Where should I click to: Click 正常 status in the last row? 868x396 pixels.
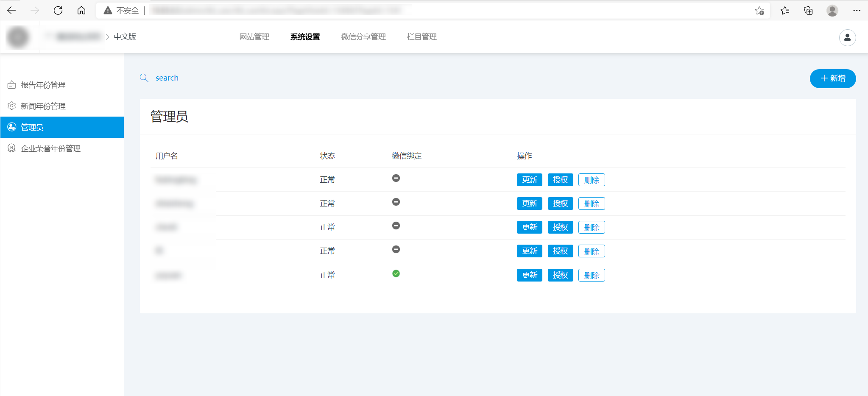tap(327, 275)
